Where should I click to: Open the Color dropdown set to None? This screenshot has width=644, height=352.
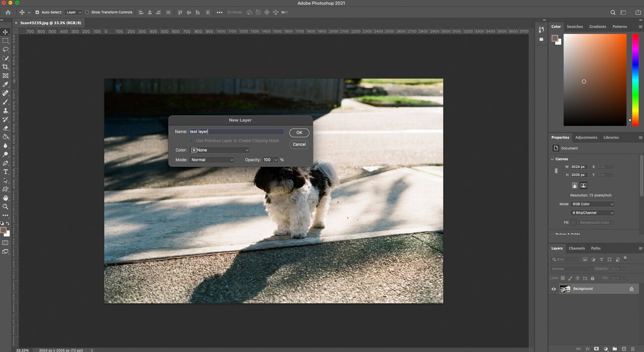click(219, 150)
